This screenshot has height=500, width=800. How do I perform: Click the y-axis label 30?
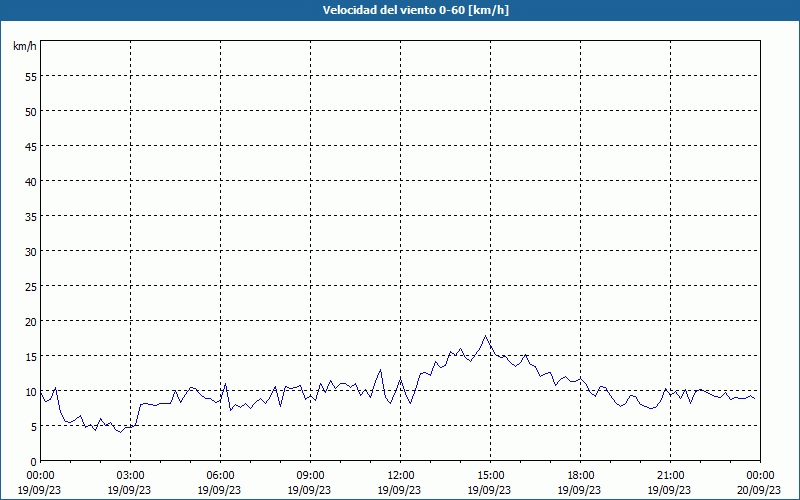(31, 252)
